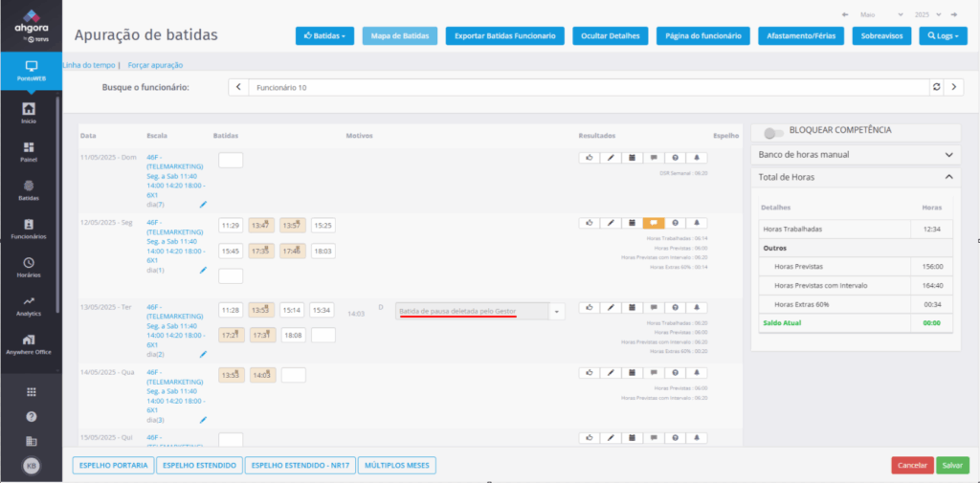Open the Logs dropdown menu
Screen dimensions: 980x483
[x=943, y=35]
